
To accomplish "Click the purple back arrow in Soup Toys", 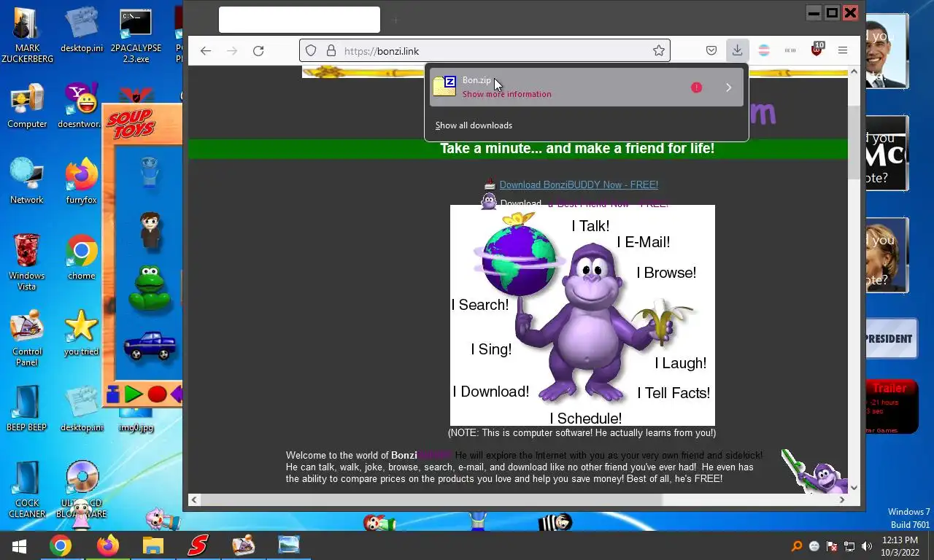I will pos(177,394).
